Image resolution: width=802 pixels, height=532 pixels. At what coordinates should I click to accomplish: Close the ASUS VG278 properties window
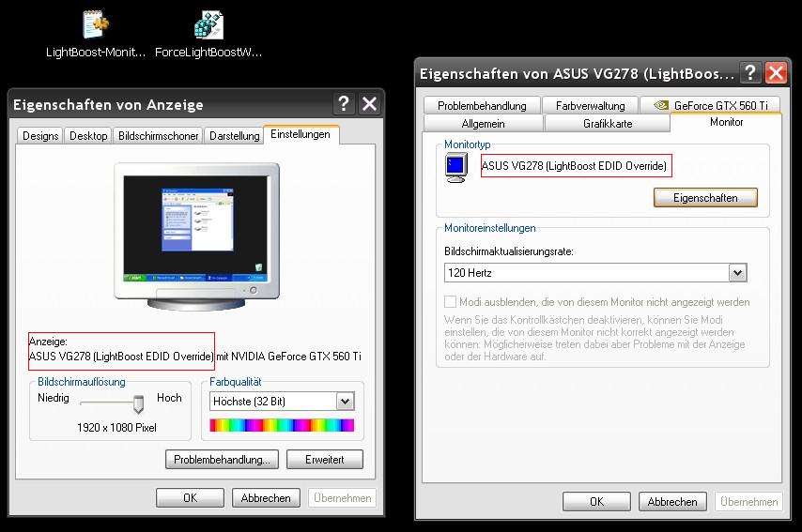point(776,73)
